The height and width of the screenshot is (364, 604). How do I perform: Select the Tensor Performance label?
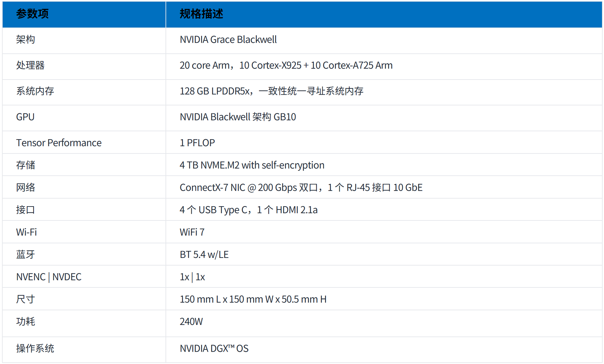59,143
